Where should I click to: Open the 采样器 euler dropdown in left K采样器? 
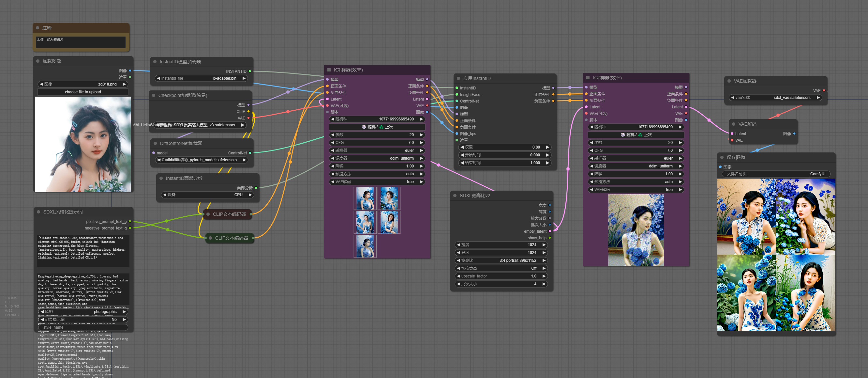377,150
